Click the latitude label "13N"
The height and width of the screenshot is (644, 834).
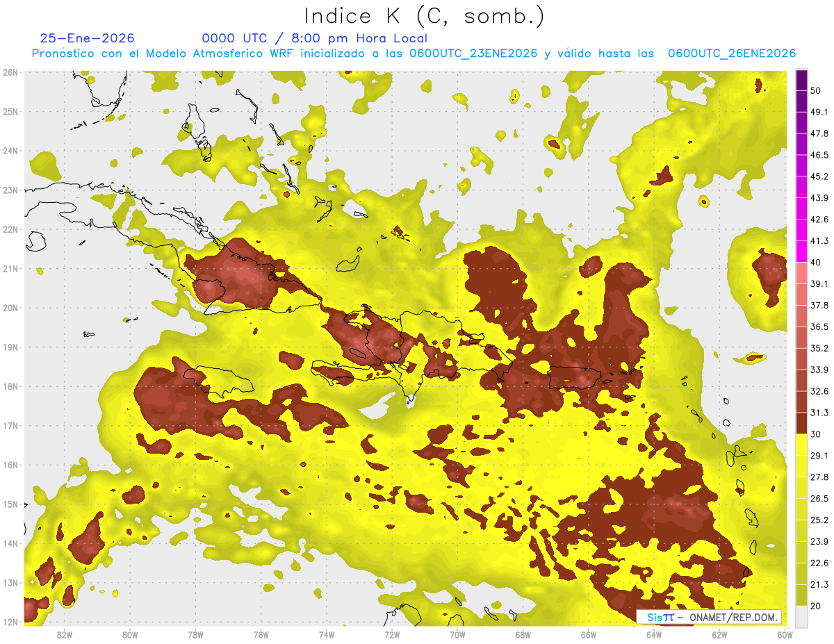point(10,583)
